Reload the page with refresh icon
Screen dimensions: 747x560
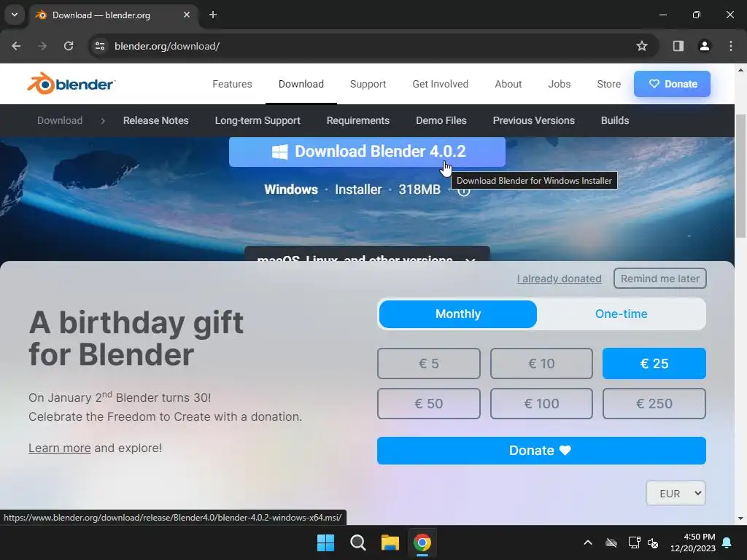coord(69,46)
